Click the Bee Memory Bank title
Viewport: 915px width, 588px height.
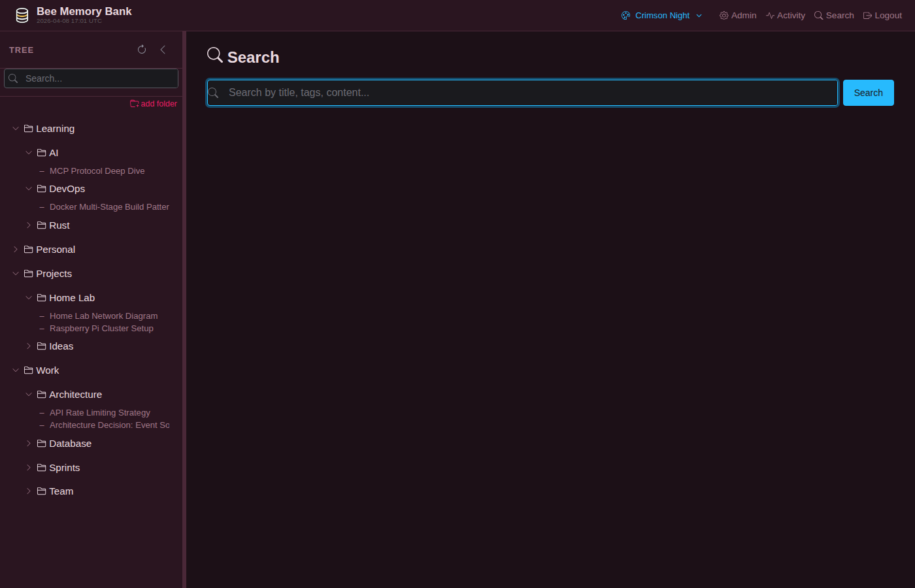click(84, 11)
